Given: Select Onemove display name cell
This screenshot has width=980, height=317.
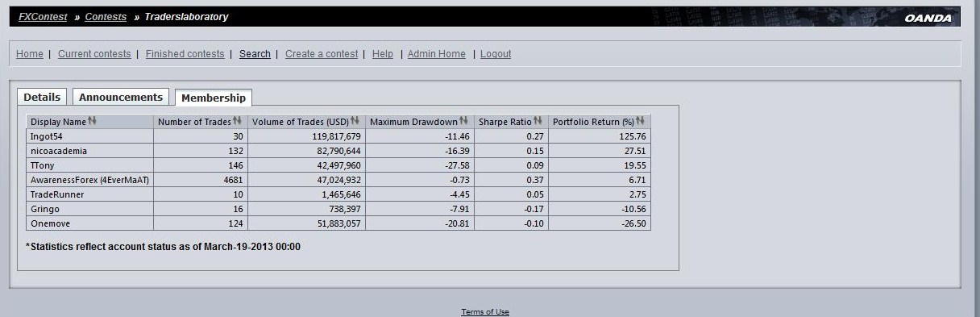Looking at the screenshot, I should pyautogui.click(x=89, y=223).
